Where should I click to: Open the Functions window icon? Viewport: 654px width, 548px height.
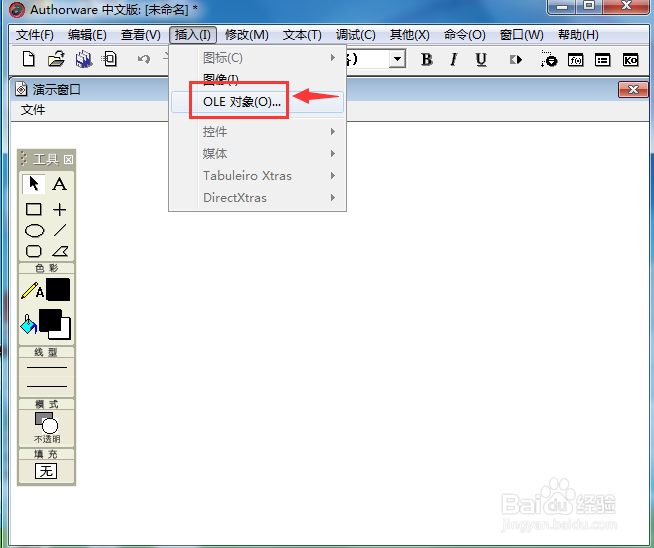pyautogui.click(x=576, y=60)
